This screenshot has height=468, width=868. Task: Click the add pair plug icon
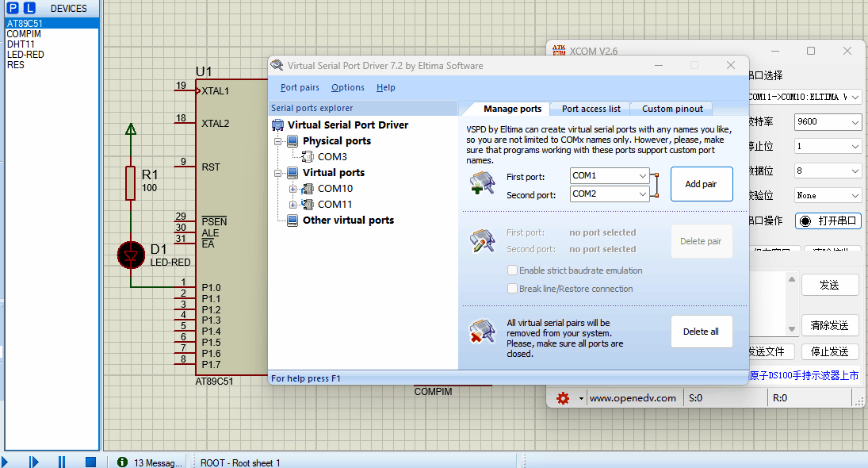point(482,182)
